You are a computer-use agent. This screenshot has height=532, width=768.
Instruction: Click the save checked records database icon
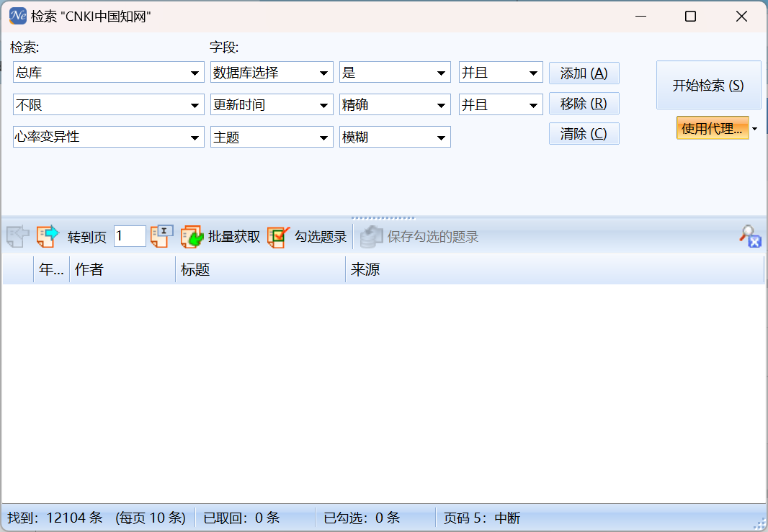[x=371, y=236]
